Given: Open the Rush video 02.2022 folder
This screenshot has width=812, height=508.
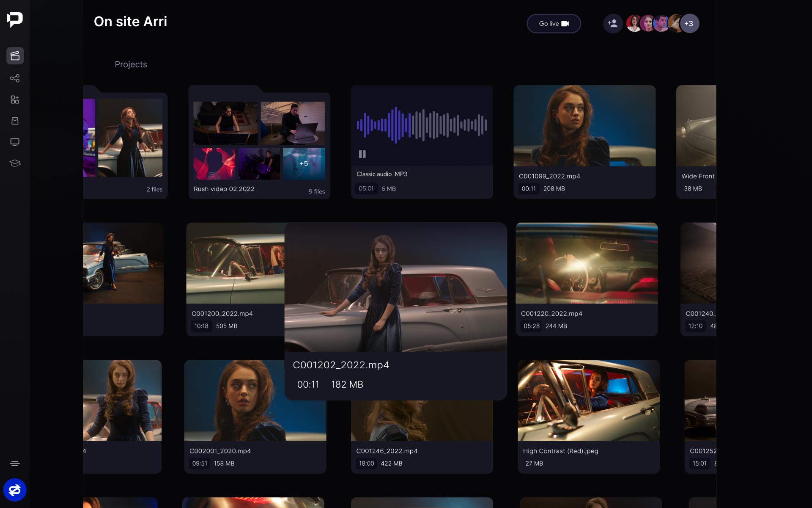Looking at the screenshot, I should point(259,142).
